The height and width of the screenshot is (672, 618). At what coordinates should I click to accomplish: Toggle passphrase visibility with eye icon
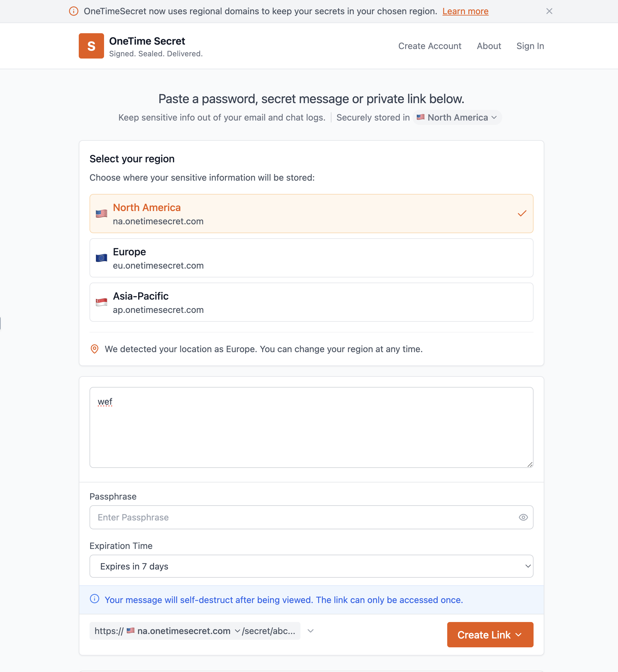[523, 517]
